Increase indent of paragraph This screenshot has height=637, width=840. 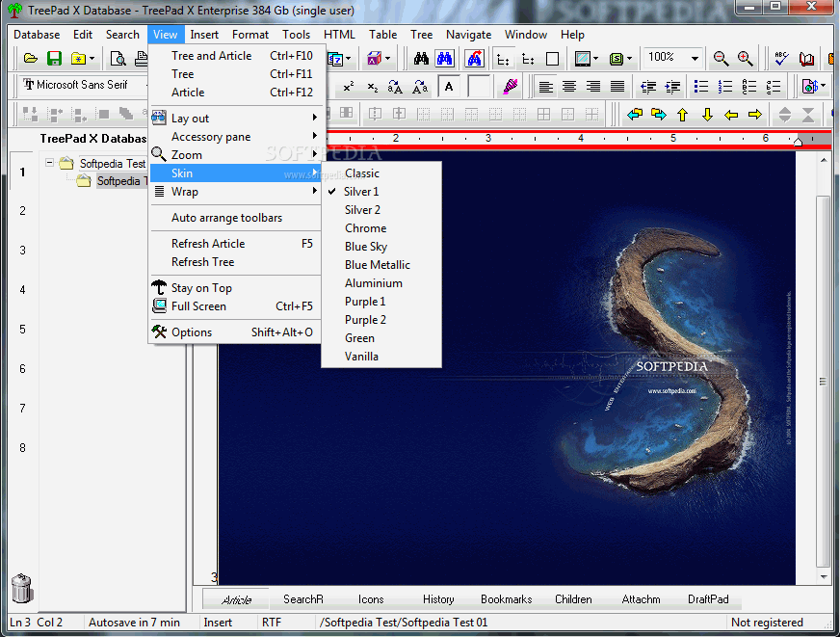pyautogui.click(x=672, y=87)
